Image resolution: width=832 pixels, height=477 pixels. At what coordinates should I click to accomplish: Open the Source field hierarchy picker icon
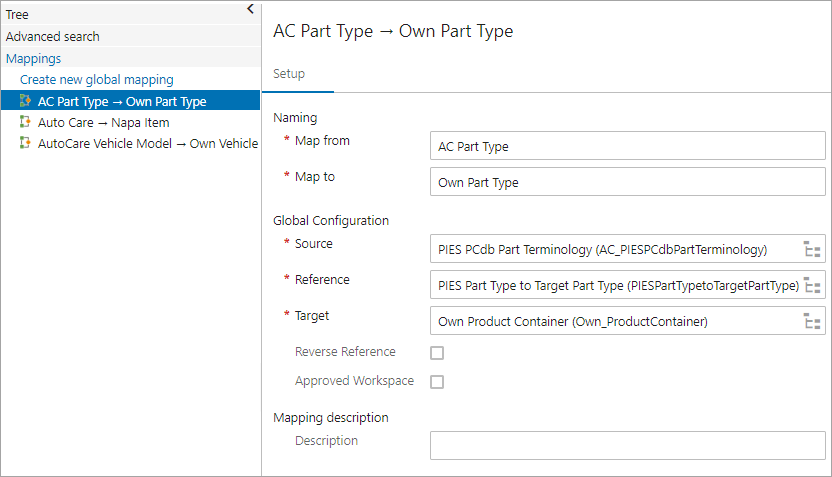pyautogui.click(x=812, y=249)
